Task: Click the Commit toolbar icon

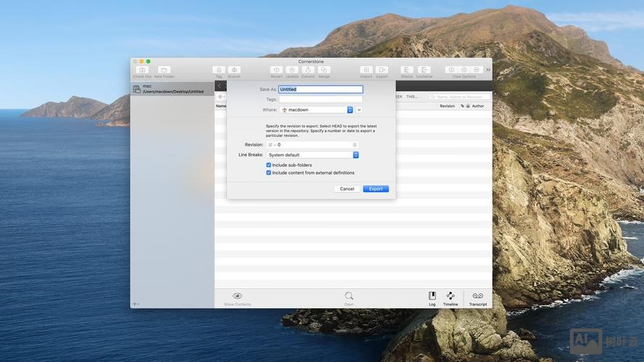Action: tap(308, 70)
